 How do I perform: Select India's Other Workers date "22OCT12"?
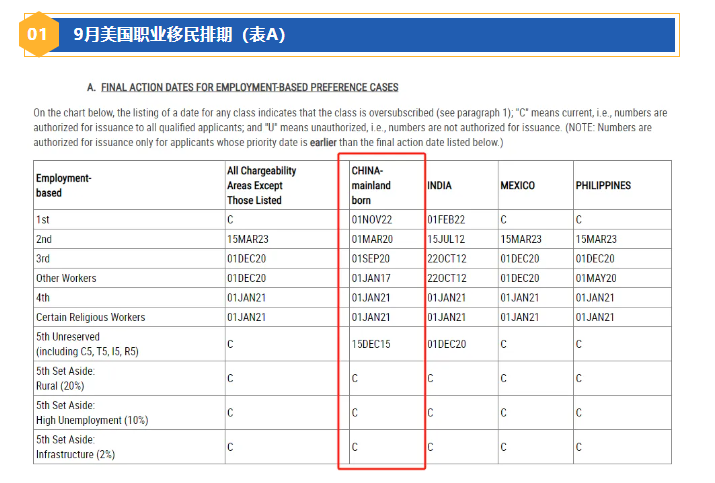coord(447,278)
